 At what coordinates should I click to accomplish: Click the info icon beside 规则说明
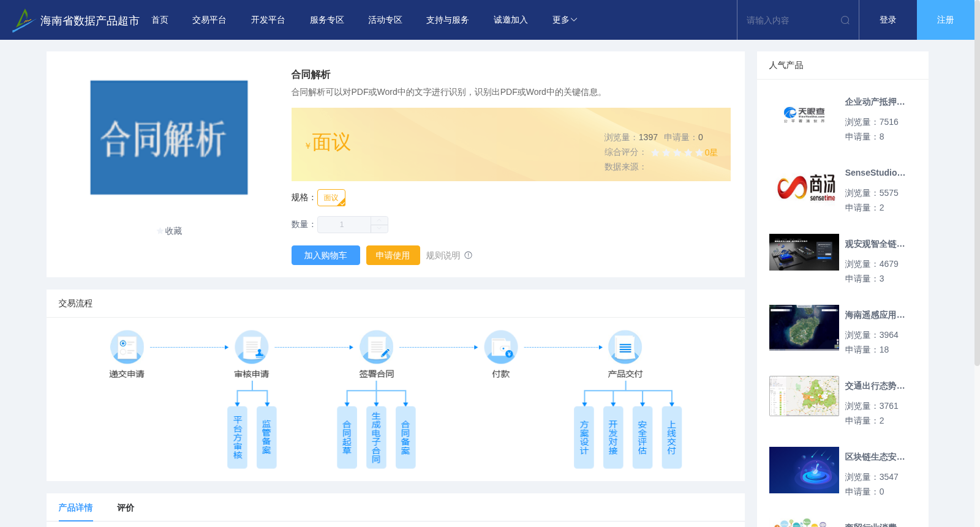click(x=469, y=255)
